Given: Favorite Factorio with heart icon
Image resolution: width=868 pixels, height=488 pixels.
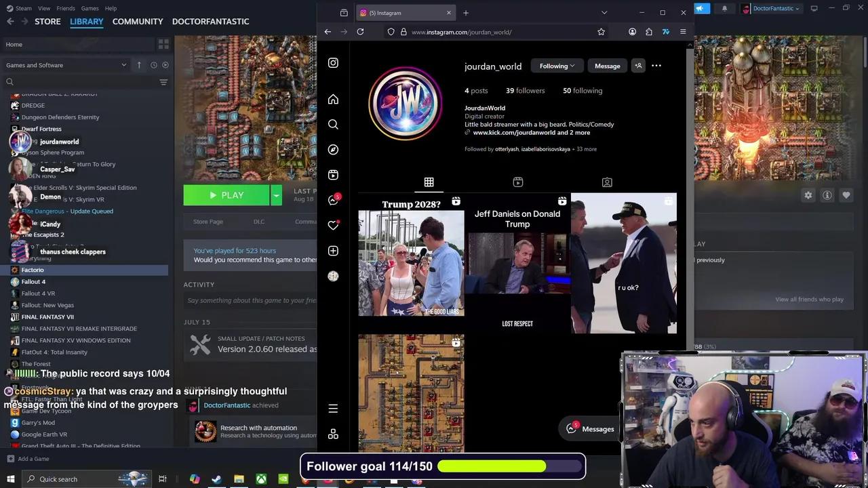Looking at the screenshot, I should point(846,195).
